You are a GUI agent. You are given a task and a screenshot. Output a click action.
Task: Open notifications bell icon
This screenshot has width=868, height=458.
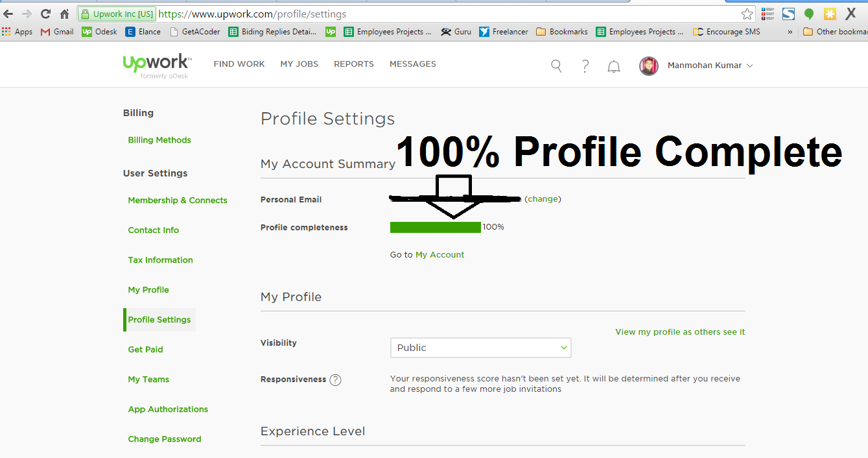tap(614, 66)
